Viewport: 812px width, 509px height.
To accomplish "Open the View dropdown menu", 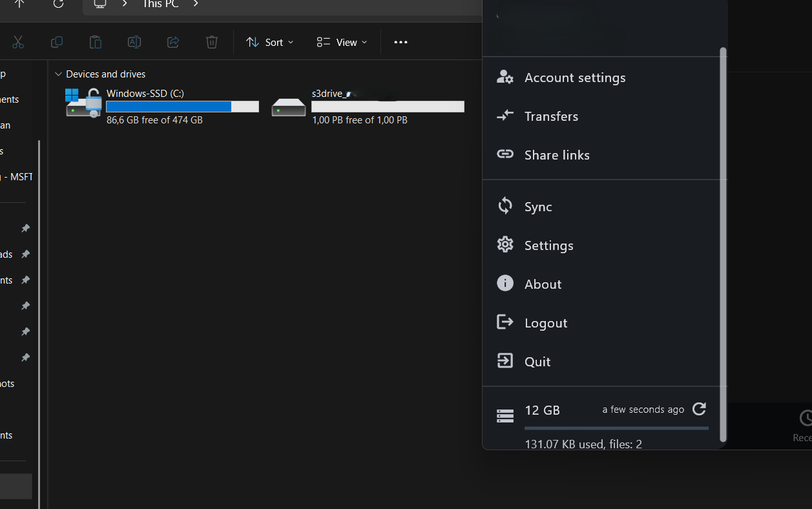I will [342, 42].
